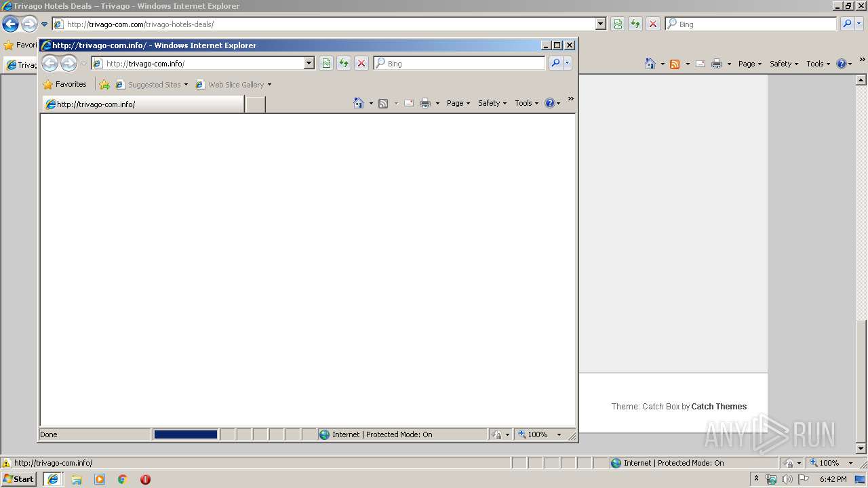Open a new tab in front window
Viewport: 868px width, 488px height.
pos(255,104)
